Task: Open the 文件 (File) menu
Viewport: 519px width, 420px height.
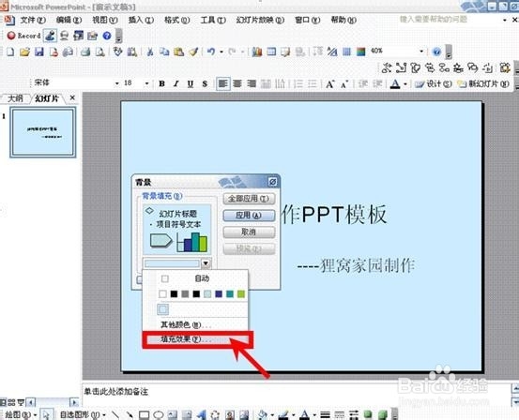Action: 33,21
